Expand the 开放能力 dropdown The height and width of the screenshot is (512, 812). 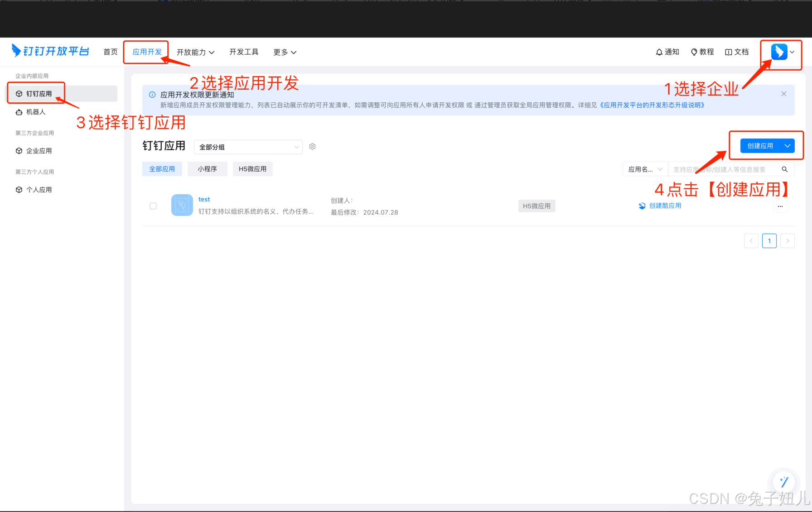point(195,52)
